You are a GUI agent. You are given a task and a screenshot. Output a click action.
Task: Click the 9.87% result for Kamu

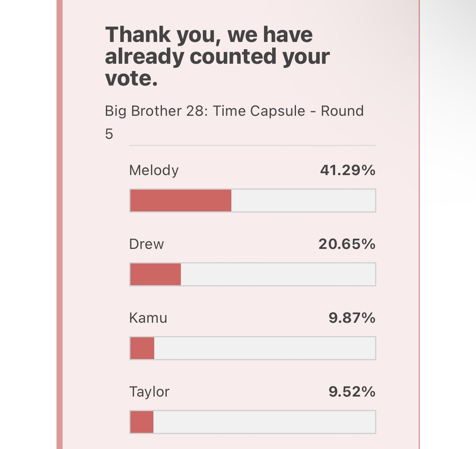point(352,318)
